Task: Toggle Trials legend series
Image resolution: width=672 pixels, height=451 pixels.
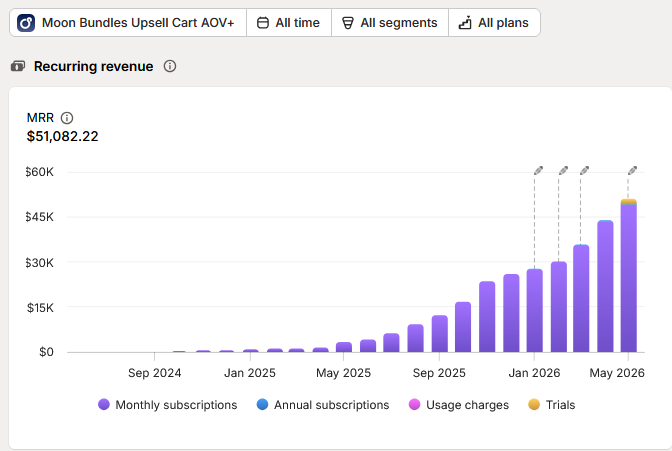Action: pyautogui.click(x=552, y=405)
